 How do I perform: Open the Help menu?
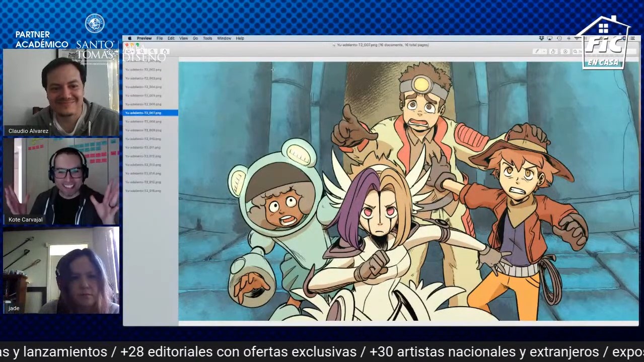(x=240, y=38)
